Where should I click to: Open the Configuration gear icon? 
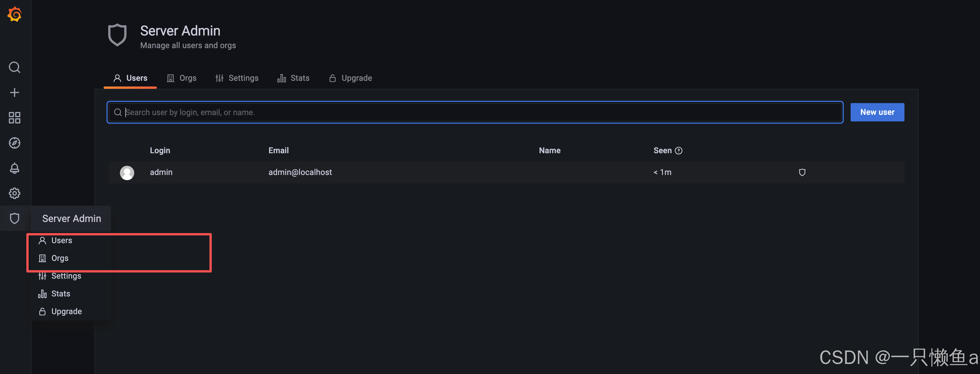15,193
